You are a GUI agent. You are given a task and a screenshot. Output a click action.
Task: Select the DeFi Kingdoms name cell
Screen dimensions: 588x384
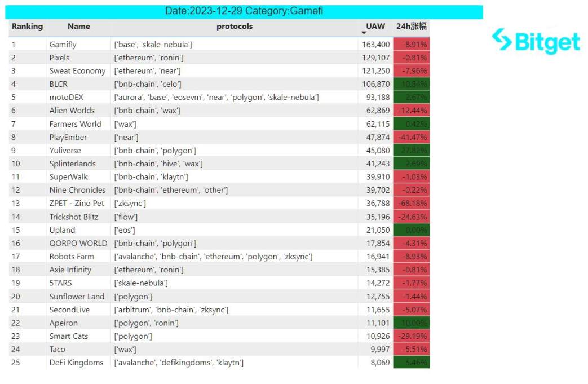pyautogui.click(x=76, y=363)
